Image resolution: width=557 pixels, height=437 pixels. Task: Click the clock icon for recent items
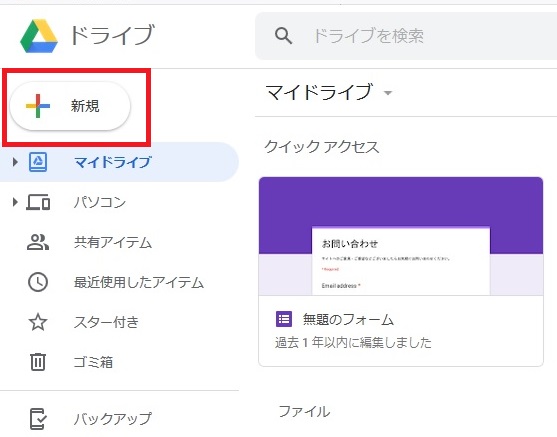[38, 282]
